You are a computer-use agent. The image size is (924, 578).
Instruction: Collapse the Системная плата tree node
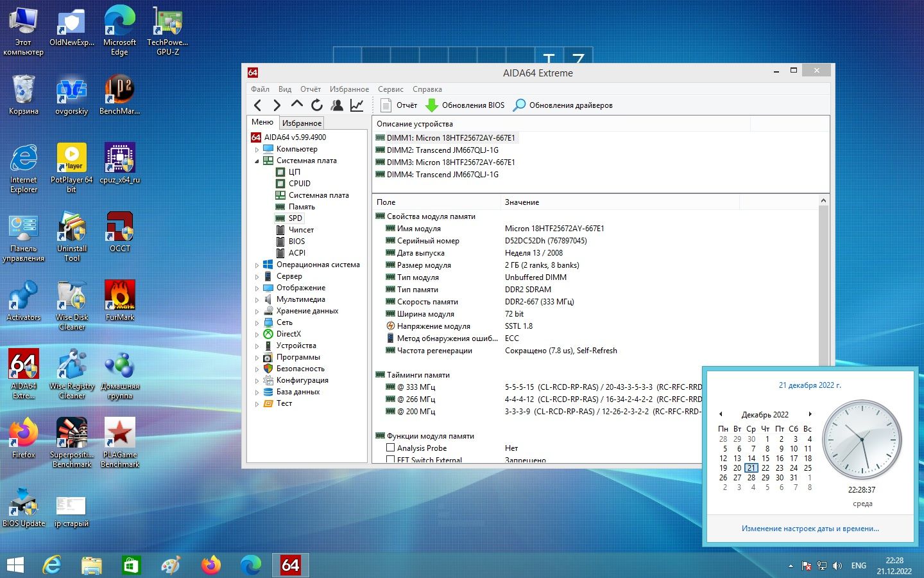[x=257, y=161]
